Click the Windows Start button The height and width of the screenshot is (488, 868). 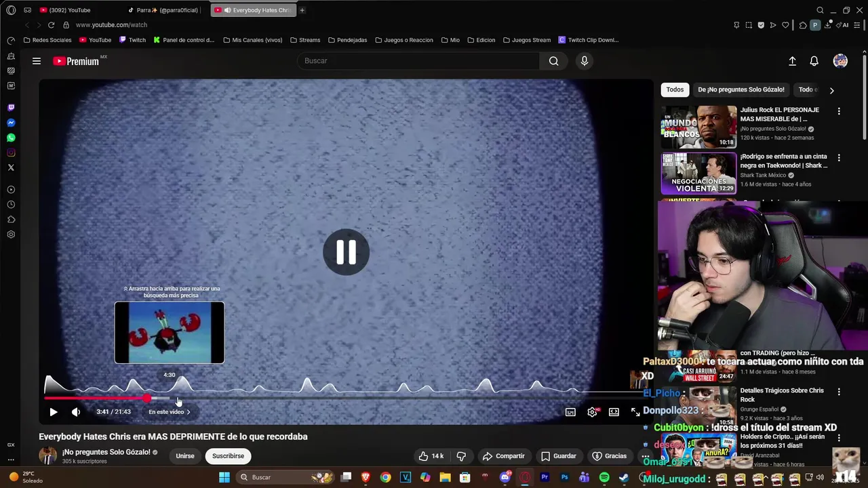pos(224,477)
